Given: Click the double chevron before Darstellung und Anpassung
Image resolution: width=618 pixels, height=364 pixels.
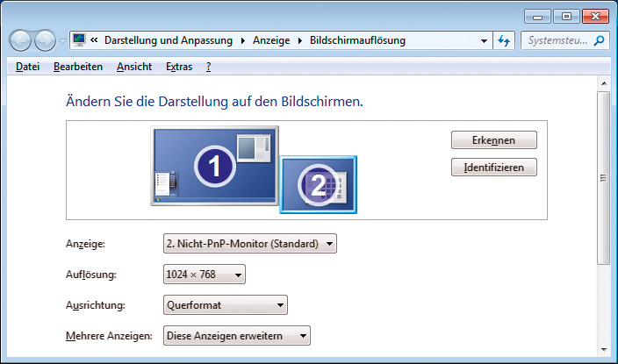Looking at the screenshot, I should pos(95,40).
